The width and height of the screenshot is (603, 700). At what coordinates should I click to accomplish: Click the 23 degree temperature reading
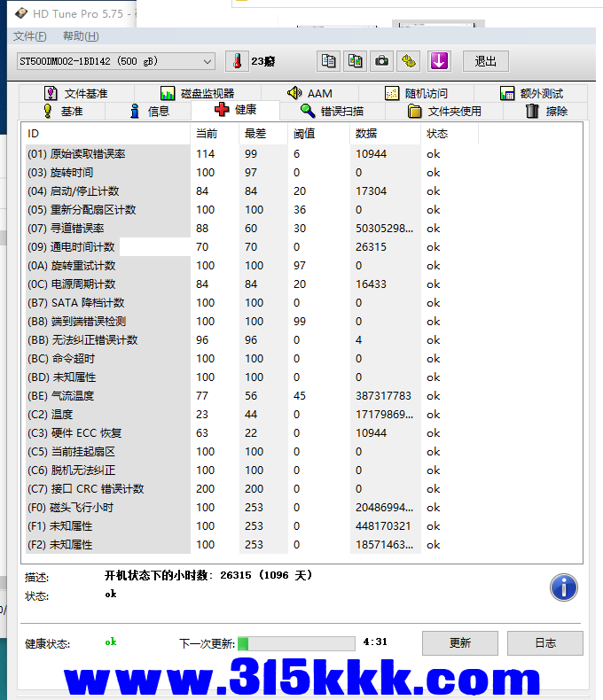click(x=263, y=61)
